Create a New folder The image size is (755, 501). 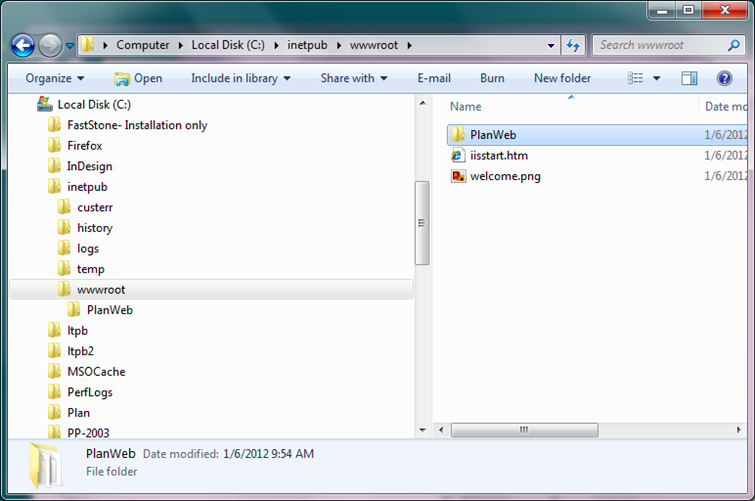tap(562, 78)
